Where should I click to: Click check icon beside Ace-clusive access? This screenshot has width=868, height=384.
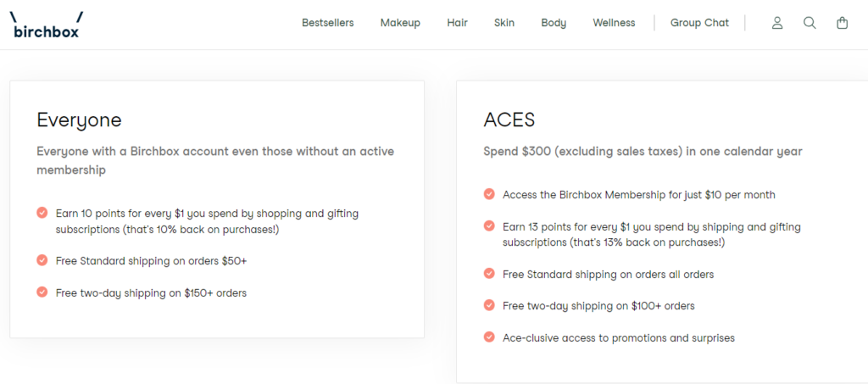pos(489,337)
